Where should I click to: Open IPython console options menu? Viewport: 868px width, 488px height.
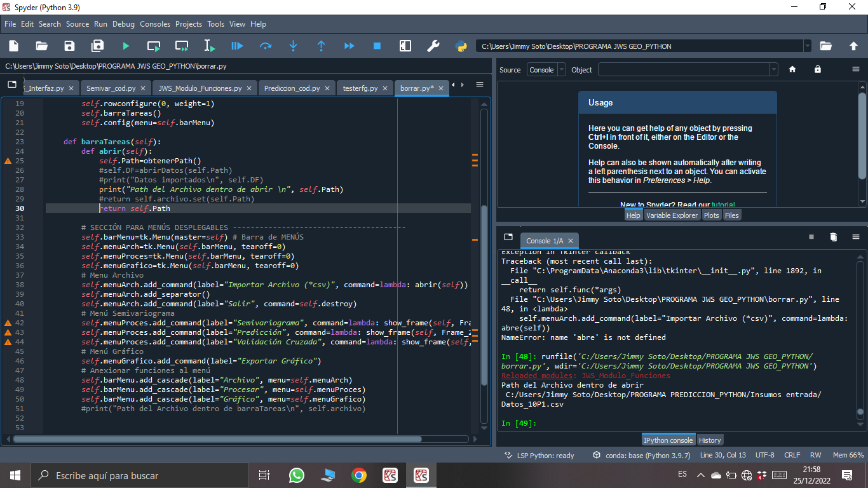pos(856,237)
